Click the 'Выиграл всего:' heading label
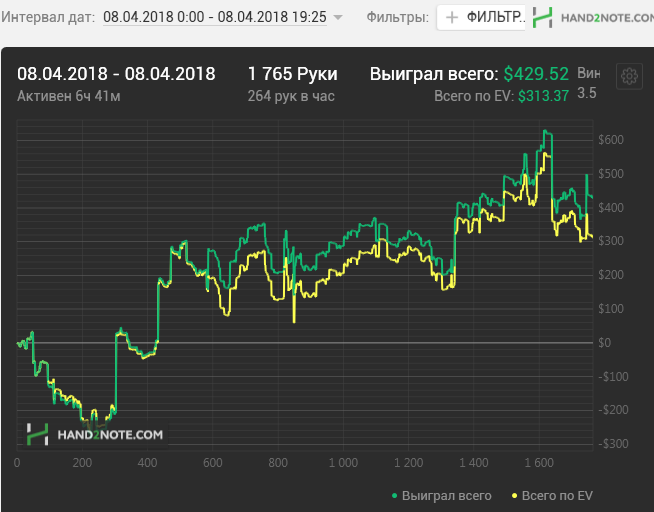This screenshot has height=512, width=654. pyautogui.click(x=434, y=74)
